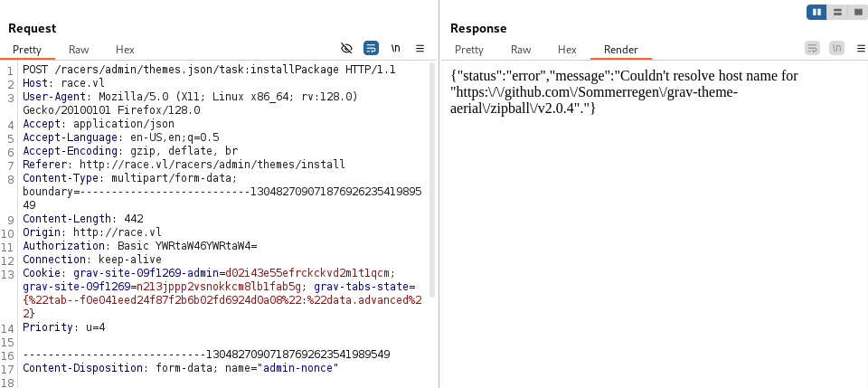
Task: Click the 'Accept-Encoding: gzip, deflate, br' line
Action: click(x=130, y=150)
